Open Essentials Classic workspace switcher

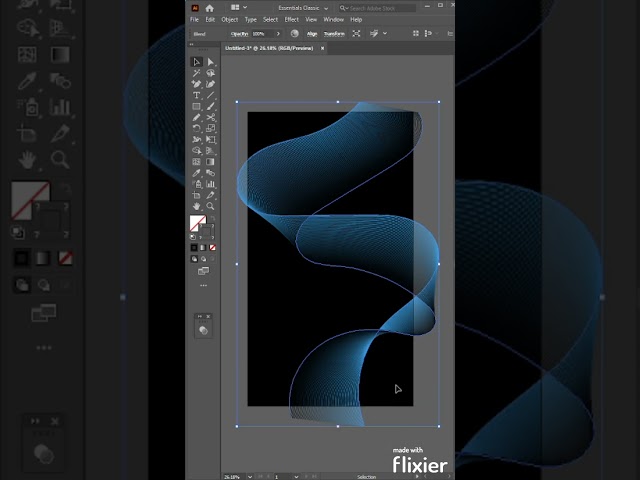point(303,8)
